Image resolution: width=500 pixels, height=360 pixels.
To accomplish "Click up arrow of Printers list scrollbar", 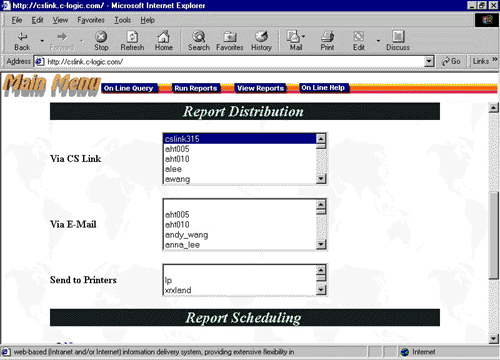I will [321, 270].
